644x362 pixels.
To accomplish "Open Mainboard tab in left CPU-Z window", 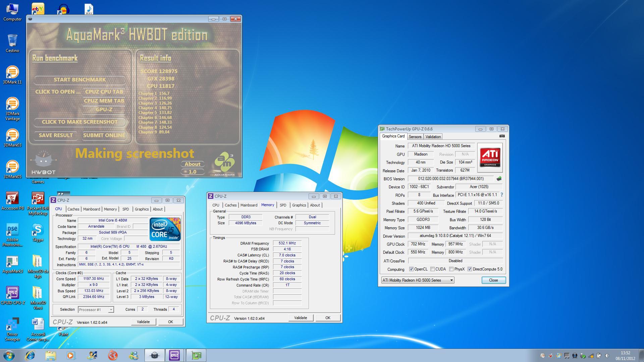I will (x=92, y=209).
